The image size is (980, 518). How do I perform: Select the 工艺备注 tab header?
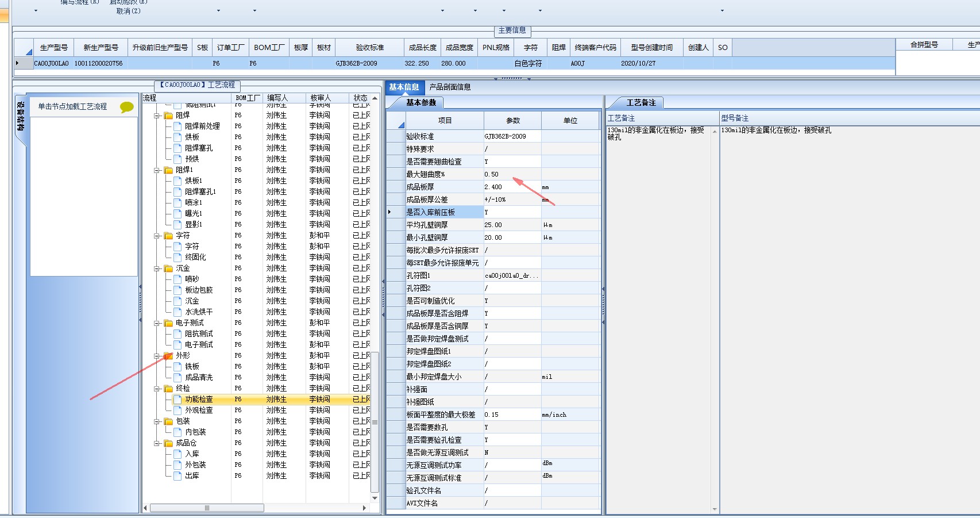click(641, 103)
